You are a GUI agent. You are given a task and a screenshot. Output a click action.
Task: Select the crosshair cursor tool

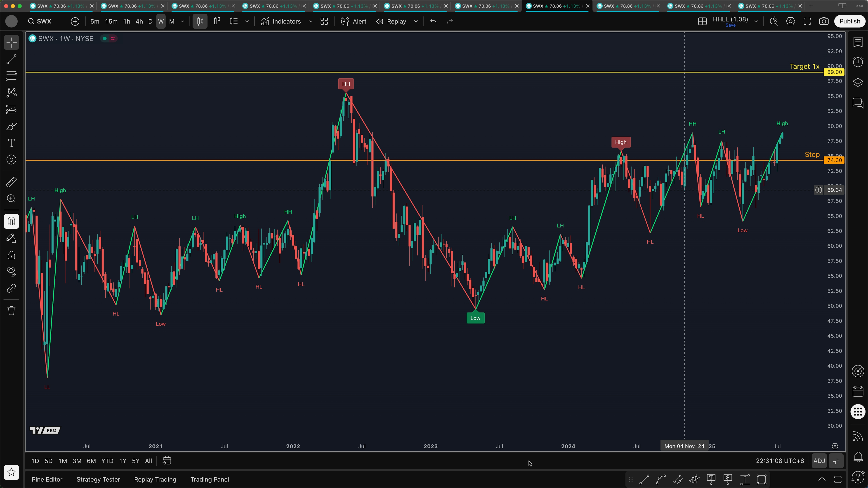12,43
